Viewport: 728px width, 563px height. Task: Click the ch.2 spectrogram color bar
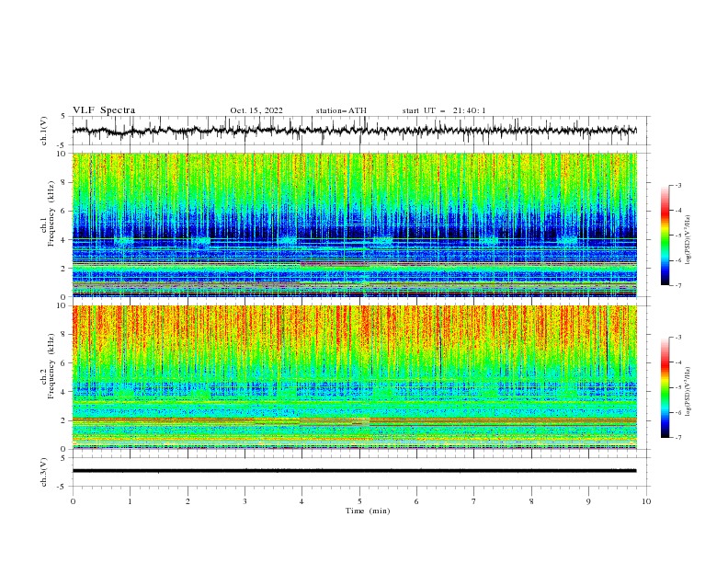[x=665, y=387]
